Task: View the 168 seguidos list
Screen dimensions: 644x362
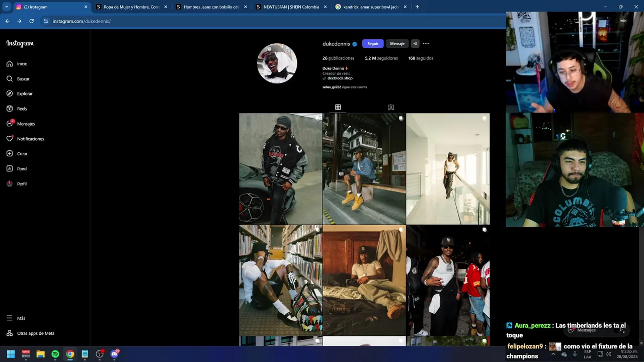Action: [x=421, y=58]
